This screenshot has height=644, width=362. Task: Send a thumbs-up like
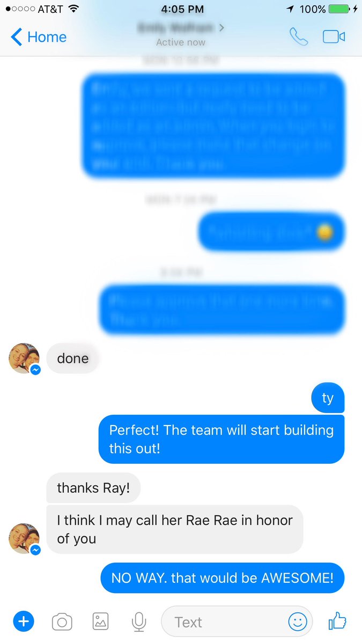coord(337,621)
